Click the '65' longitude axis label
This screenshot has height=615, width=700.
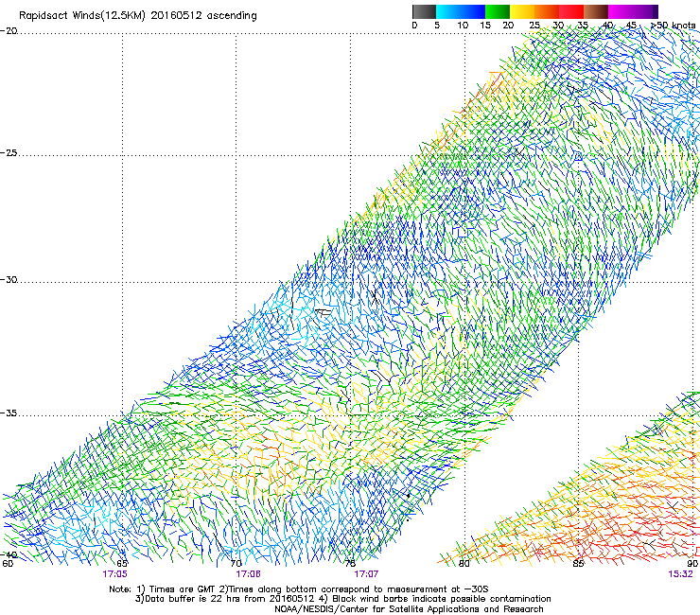[x=122, y=564]
